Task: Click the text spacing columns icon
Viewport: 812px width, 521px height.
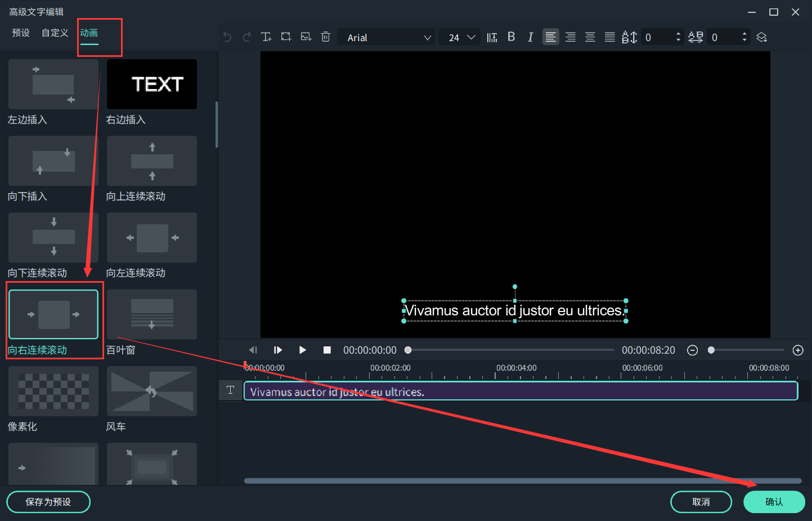Action: 492,37
